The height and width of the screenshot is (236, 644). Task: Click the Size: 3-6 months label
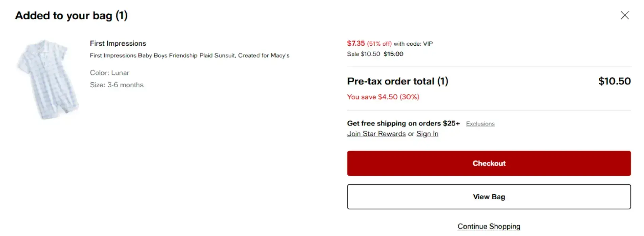116,85
